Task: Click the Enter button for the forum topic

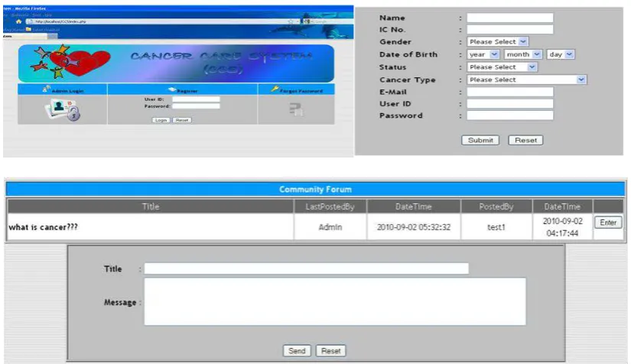Action: point(608,223)
